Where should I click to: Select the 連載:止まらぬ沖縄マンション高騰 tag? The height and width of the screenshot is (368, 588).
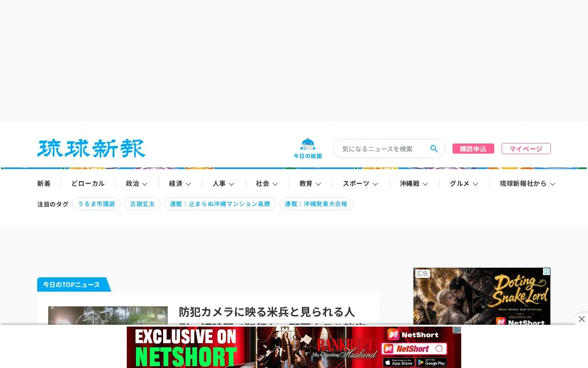click(x=220, y=204)
